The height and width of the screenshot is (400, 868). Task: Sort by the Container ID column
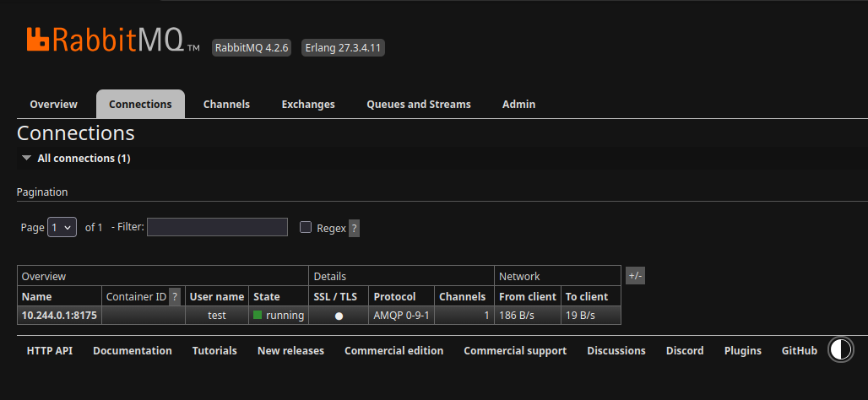136,296
